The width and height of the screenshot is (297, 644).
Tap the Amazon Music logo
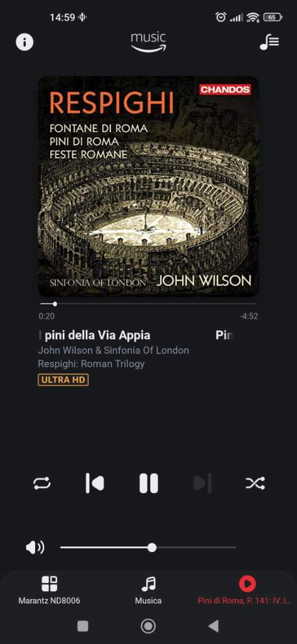coord(148,42)
